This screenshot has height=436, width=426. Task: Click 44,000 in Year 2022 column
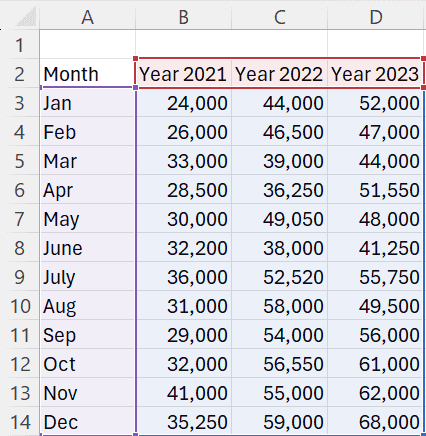point(279,103)
